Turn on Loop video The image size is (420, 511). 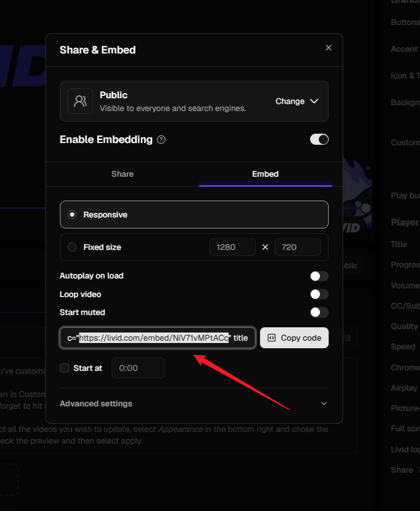[319, 294]
